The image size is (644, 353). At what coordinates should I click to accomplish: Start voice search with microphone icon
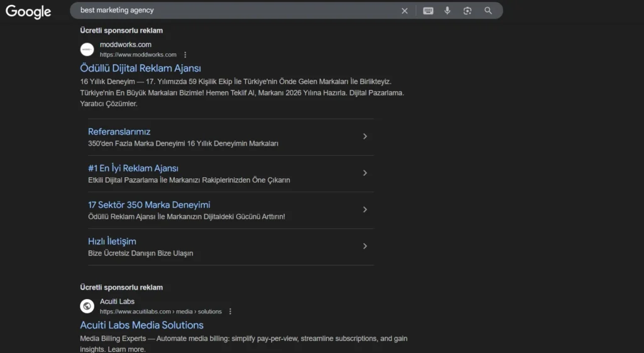click(447, 11)
